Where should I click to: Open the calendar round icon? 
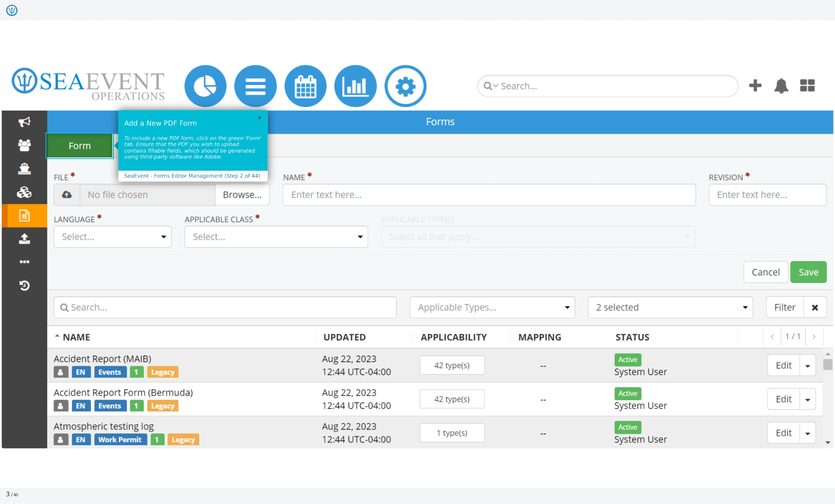click(x=305, y=86)
